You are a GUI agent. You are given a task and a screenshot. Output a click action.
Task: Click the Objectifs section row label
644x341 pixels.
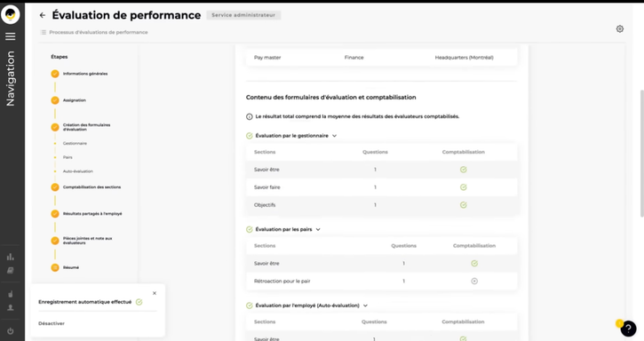click(265, 205)
